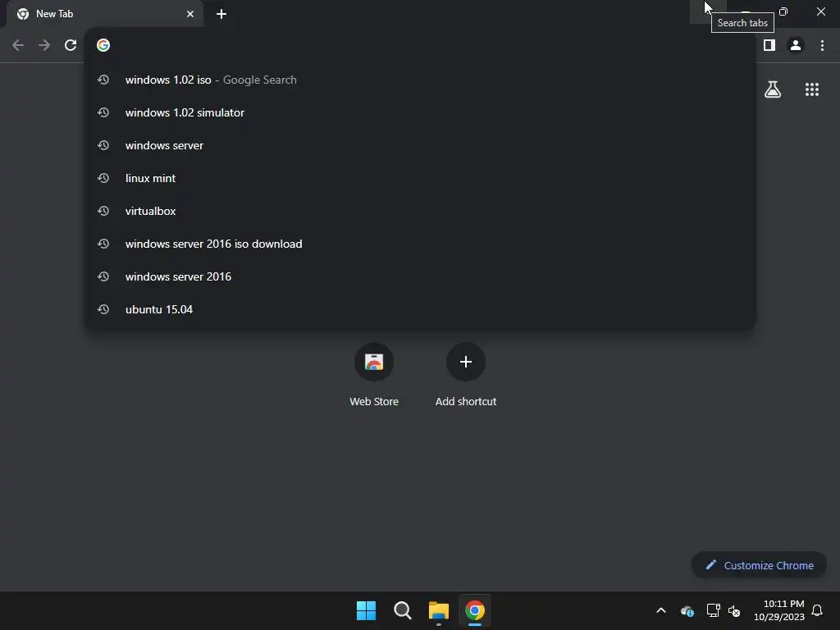The image size is (840, 630).
Task: Click the Chrome favicon on New Tab
Action: click(x=23, y=14)
